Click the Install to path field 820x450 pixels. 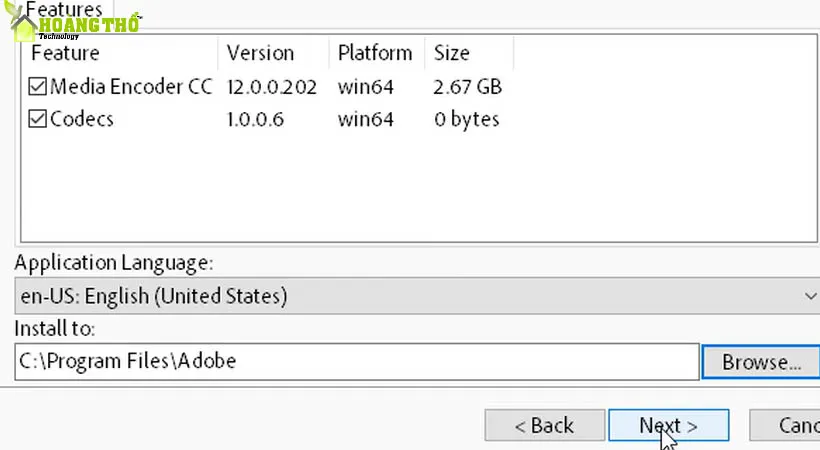pyautogui.click(x=355, y=361)
